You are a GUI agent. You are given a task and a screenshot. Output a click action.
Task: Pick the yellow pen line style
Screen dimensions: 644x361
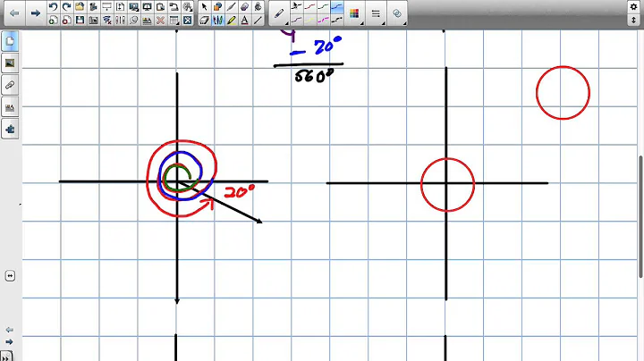(x=309, y=20)
